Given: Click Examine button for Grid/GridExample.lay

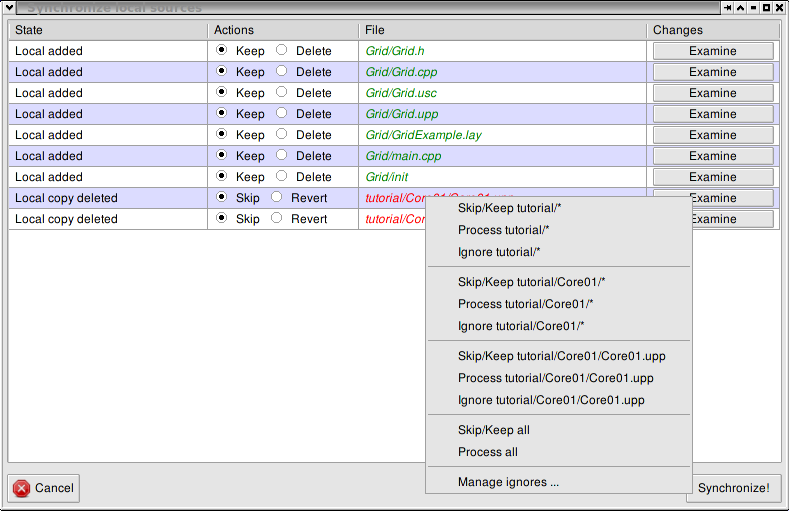Looking at the screenshot, I should pos(712,135).
